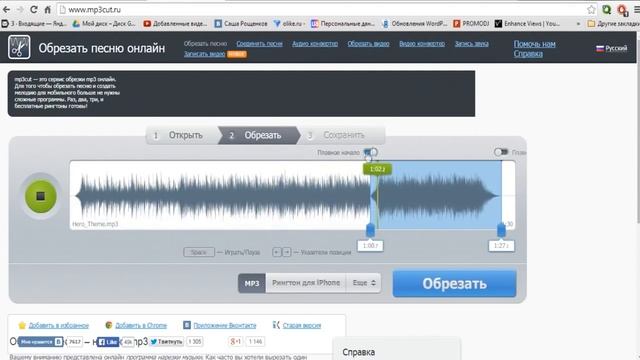Select the MP3 output format
The height and width of the screenshot is (360, 640).
pyautogui.click(x=252, y=283)
